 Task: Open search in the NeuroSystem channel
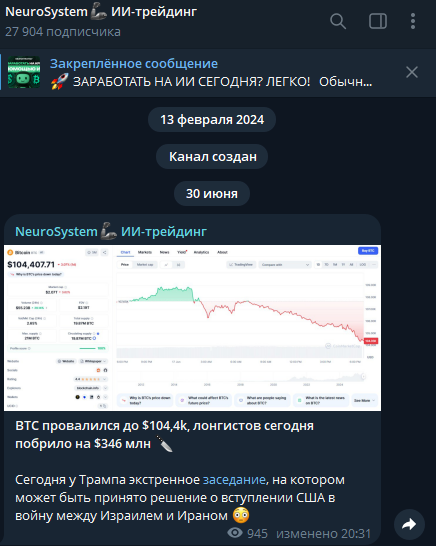(338, 21)
